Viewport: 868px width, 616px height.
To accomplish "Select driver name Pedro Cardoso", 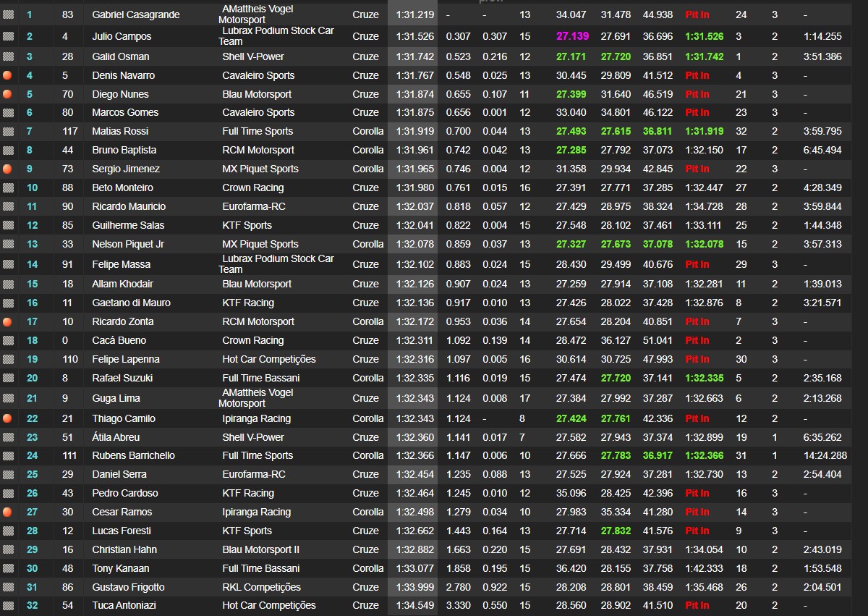I will pos(124,493).
